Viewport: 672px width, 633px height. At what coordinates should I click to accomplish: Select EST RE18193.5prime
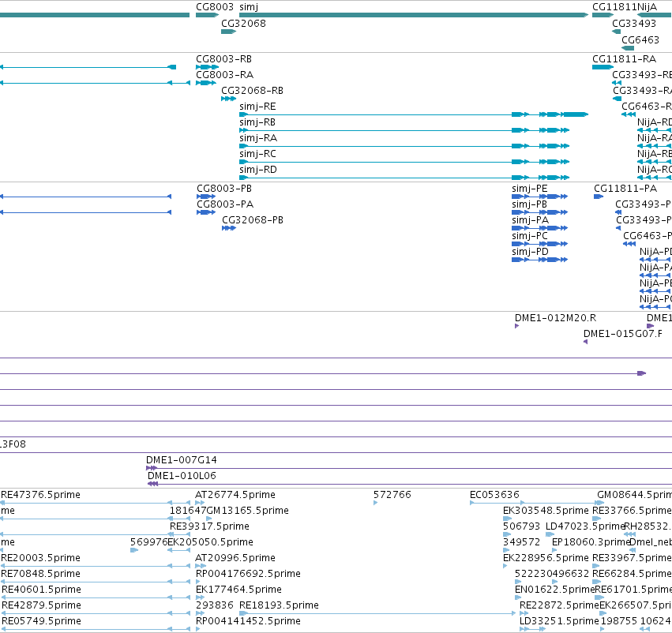(x=279, y=605)
